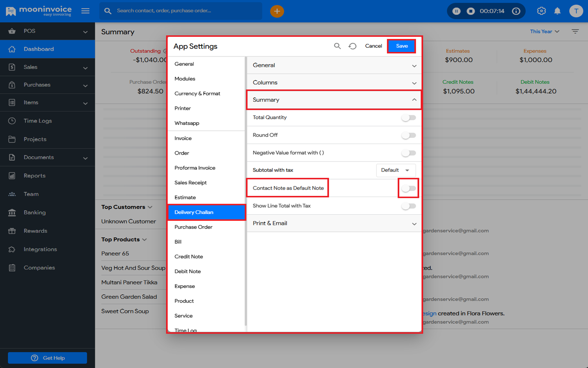The height and width of the screenshot is (368, 588).
Task: Enable Total Quantity toggle
Action: pyautogui.click(x=408, y=118)
